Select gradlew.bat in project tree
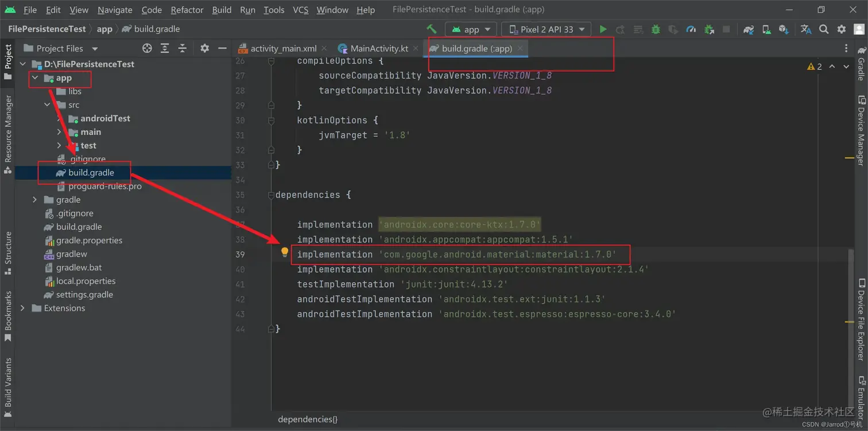 [79, 267]
